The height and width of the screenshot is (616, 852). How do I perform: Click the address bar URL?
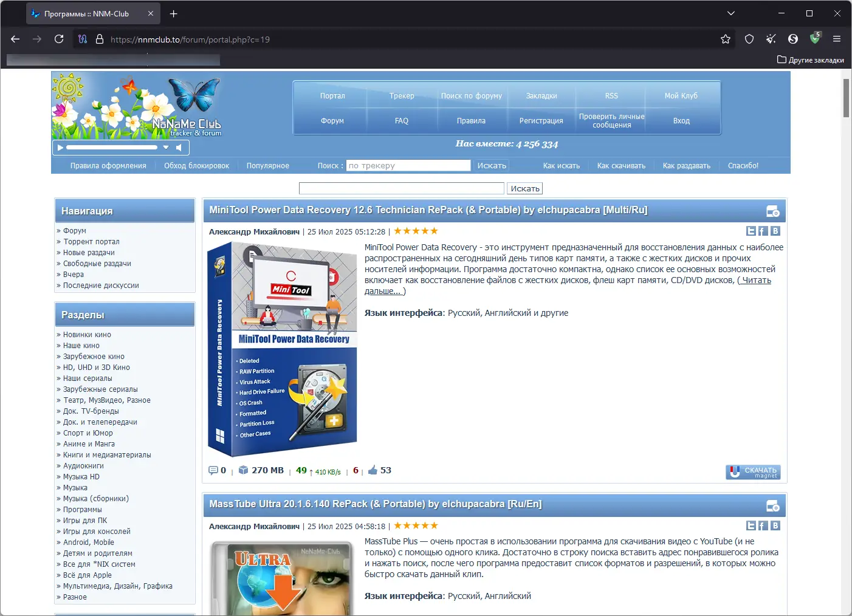point(190,39)
